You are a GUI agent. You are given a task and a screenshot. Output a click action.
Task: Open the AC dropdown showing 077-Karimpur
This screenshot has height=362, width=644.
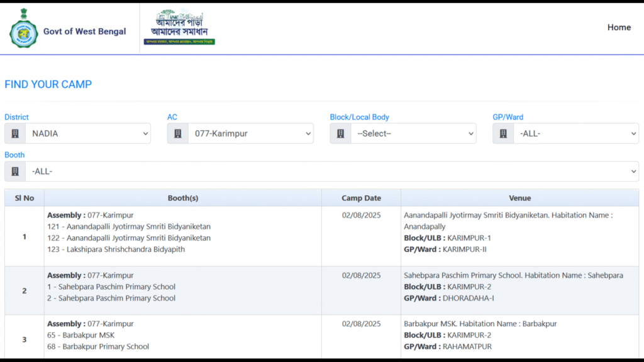(x=250, y=133)
